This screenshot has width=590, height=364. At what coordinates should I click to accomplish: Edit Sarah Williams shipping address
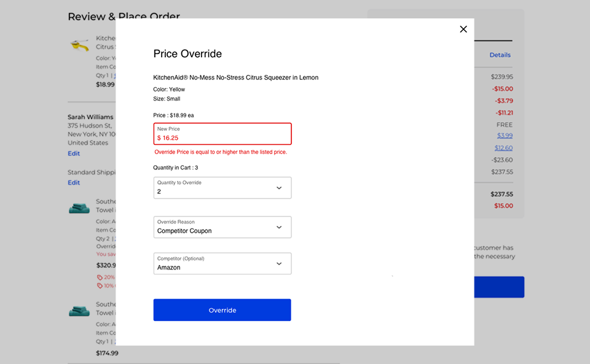click(x=74, y=153)
